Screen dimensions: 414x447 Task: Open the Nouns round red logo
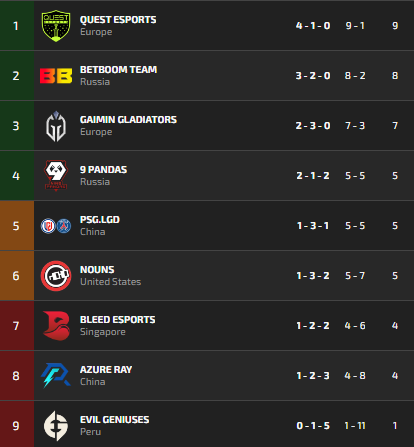click(56, 276)
